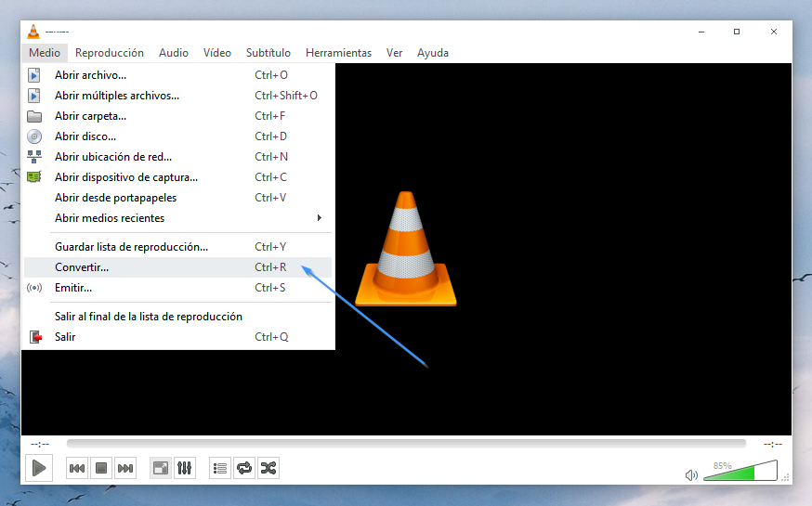Open the Vídeo menu
Viewport: 812px width, 506px height.
click(217, 53)
